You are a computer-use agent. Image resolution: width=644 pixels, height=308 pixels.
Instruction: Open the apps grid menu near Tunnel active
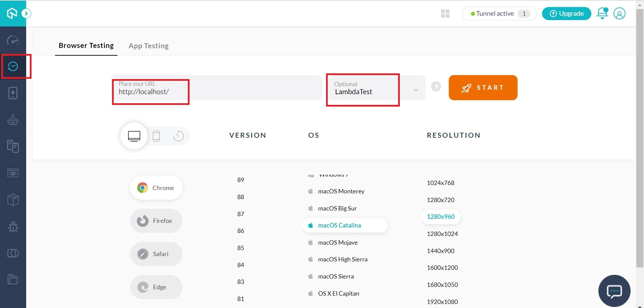pos(445,13)
